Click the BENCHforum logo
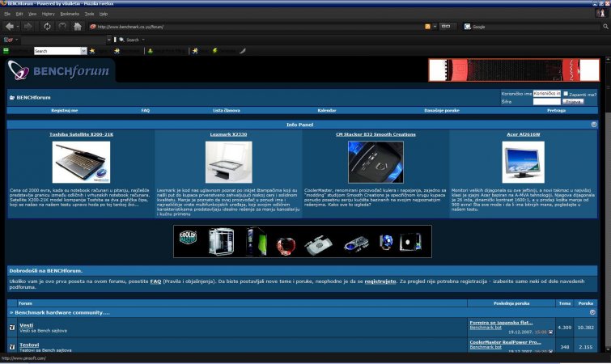 [x=58, y=70]
